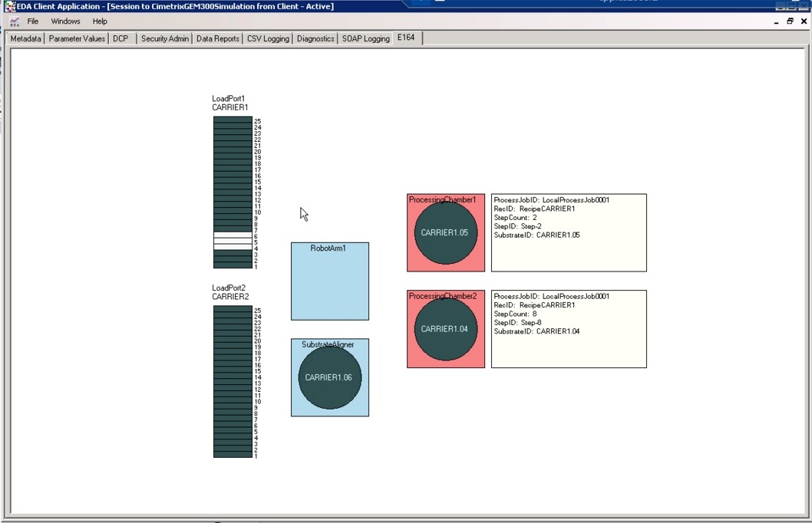The image size is (812, 523).
Task: Switch to the Diagnostics tab
Action: [315, 38]
